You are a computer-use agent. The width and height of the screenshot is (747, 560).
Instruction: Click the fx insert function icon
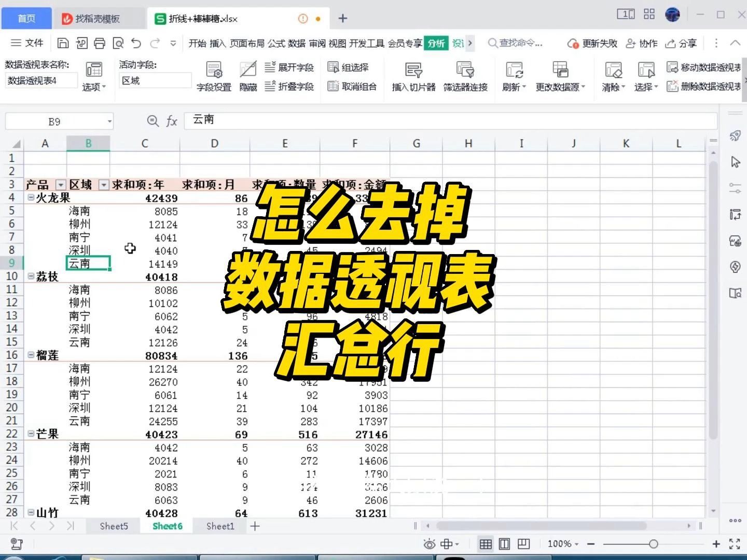pyautogui.click(x=172, y=121)
